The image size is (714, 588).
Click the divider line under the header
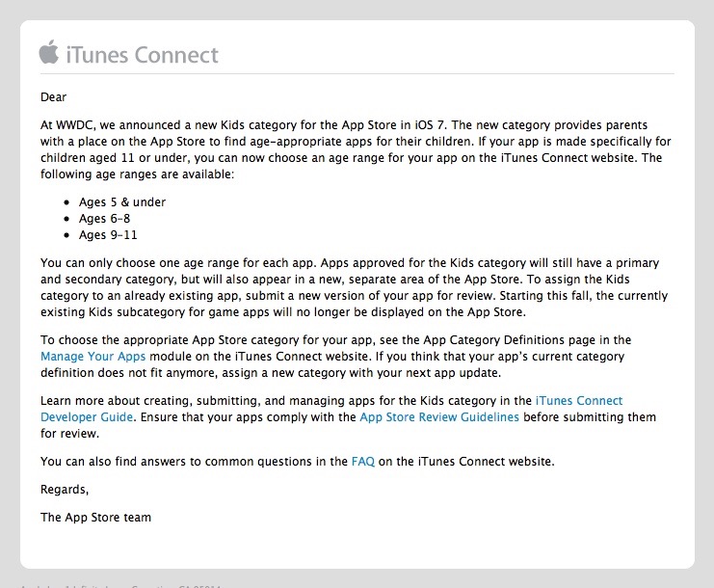point(357,73)
